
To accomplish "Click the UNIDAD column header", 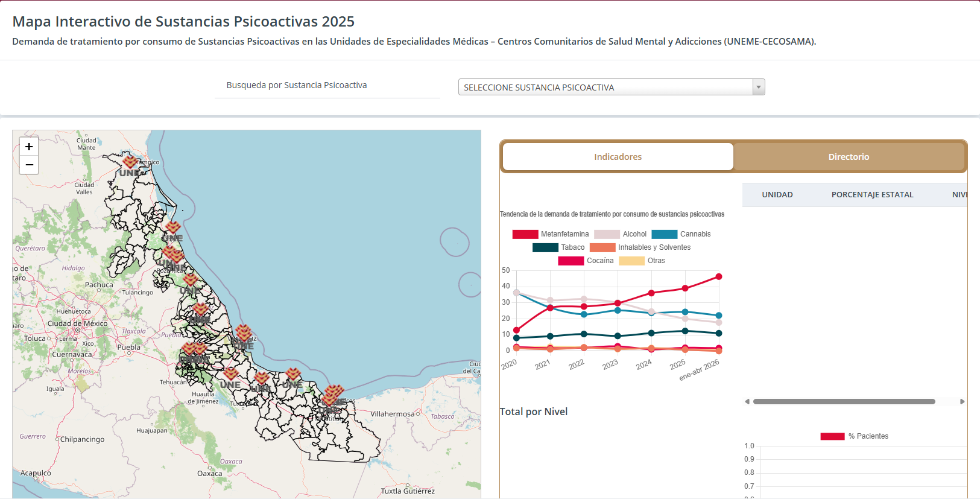I will [x=777, y=195].
